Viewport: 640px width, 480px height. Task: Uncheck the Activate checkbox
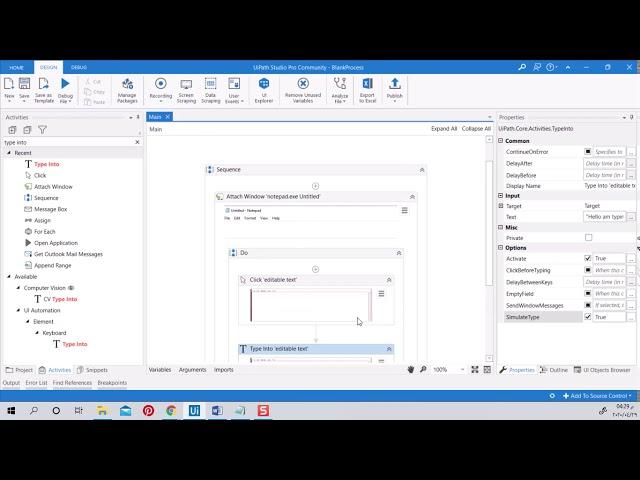tap(588, 258)
